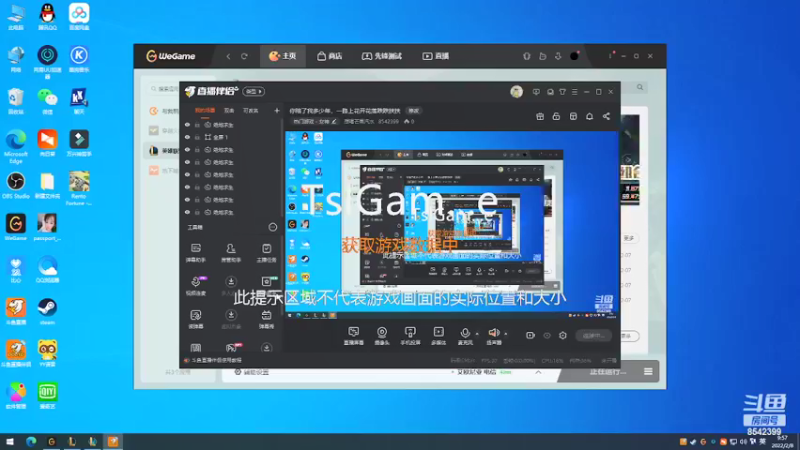Viewport: 800px width, 450px height.
Task: Open the 弹幕秀 tool in toolbox
Action: 266,319
